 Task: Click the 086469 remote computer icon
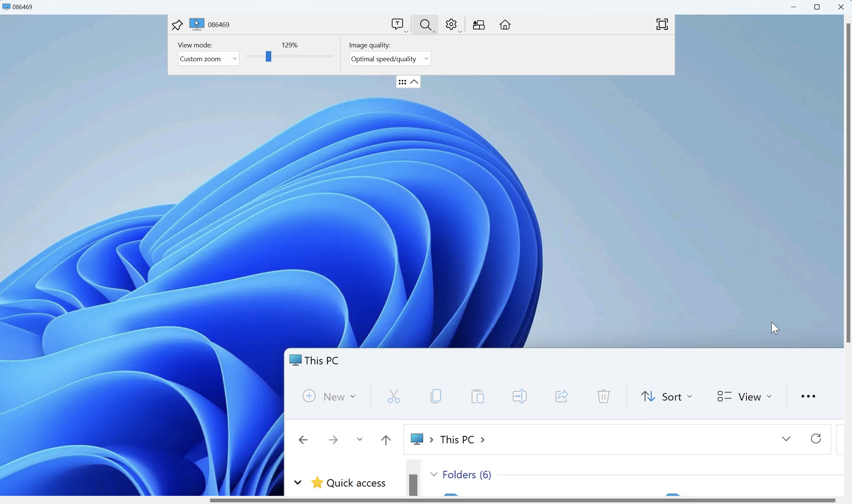click(x=197, y=24)
